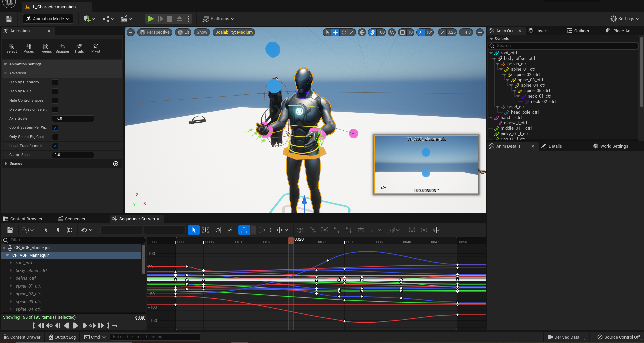644x343 pixels.
Task: Activate the Trails tool
Action: coord(79,48)
